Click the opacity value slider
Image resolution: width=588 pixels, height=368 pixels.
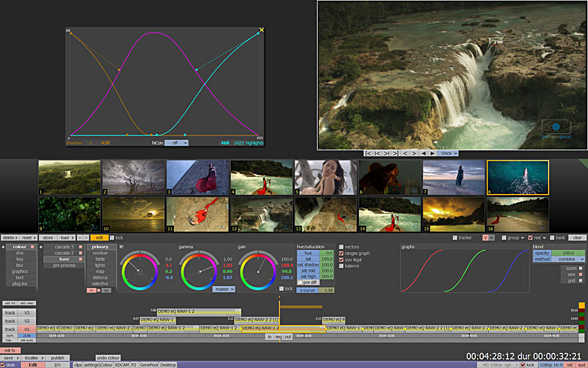pos(567,253)
